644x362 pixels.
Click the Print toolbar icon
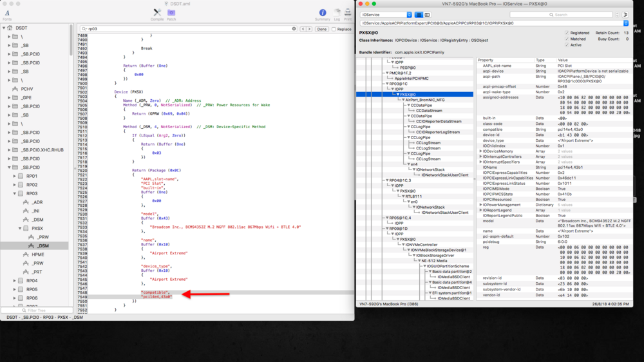click(x=348, y=13)
